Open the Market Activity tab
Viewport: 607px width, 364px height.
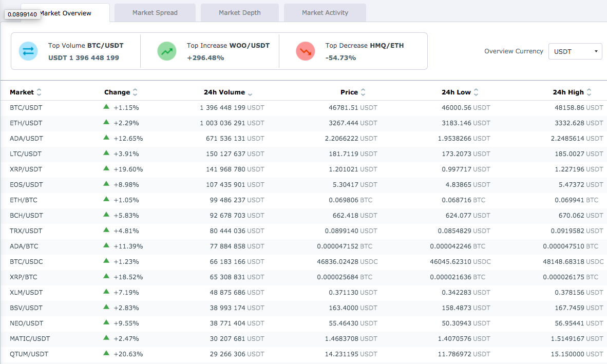325,13
